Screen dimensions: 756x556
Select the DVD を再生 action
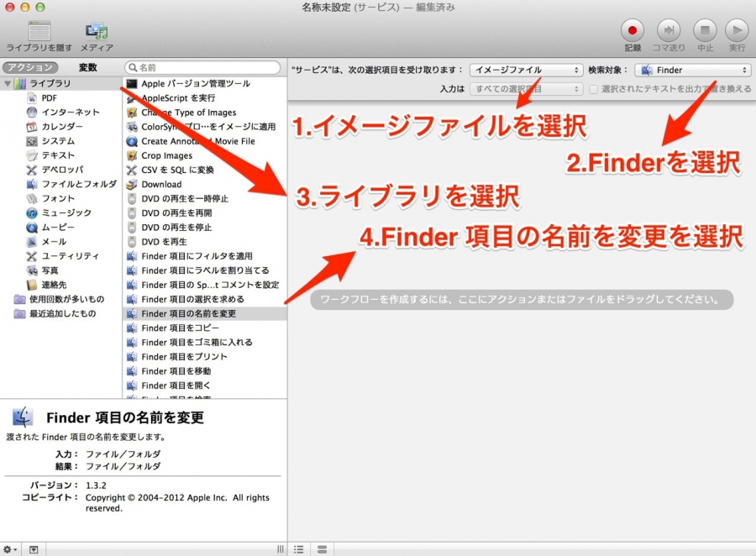[205, 242]
